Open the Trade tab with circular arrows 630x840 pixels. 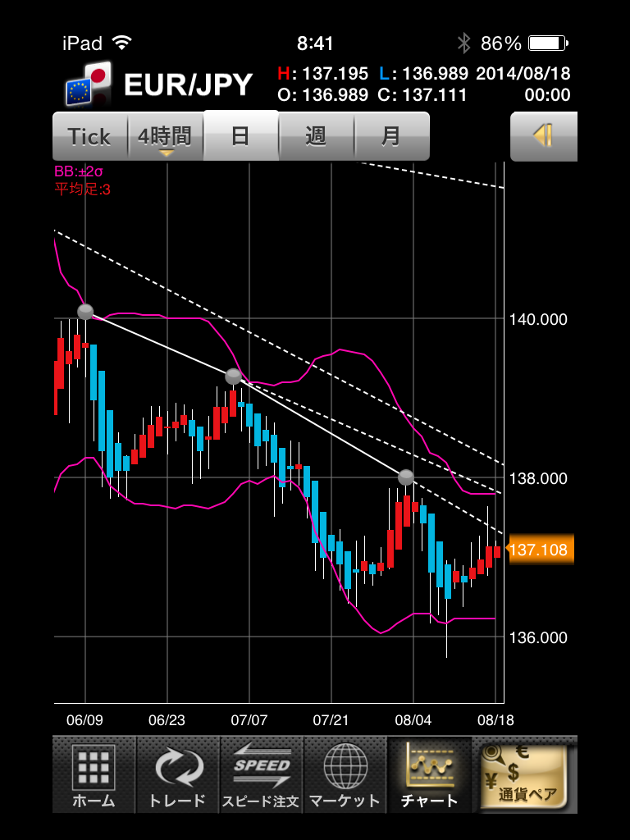coord(178,774)
